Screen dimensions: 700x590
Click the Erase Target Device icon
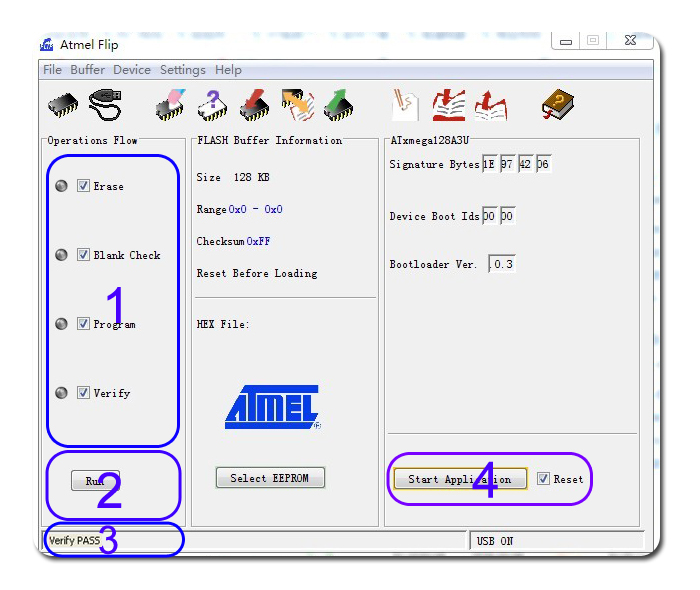point(170,105)
